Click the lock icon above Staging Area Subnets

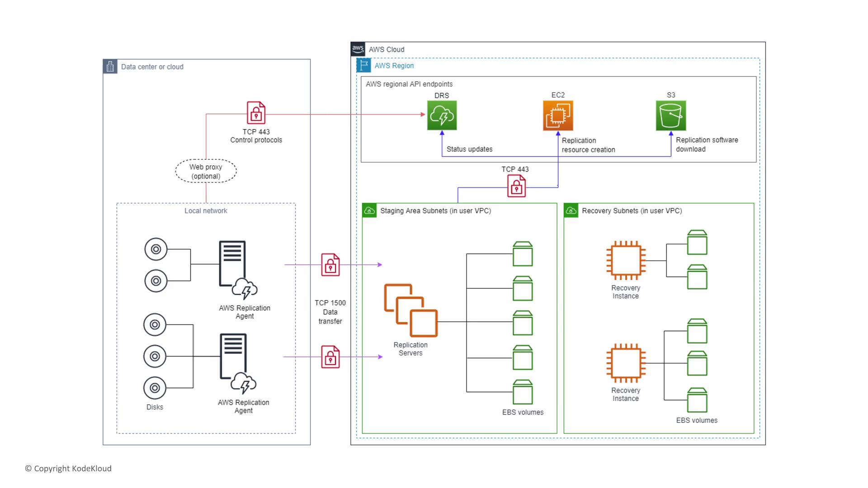516,186
